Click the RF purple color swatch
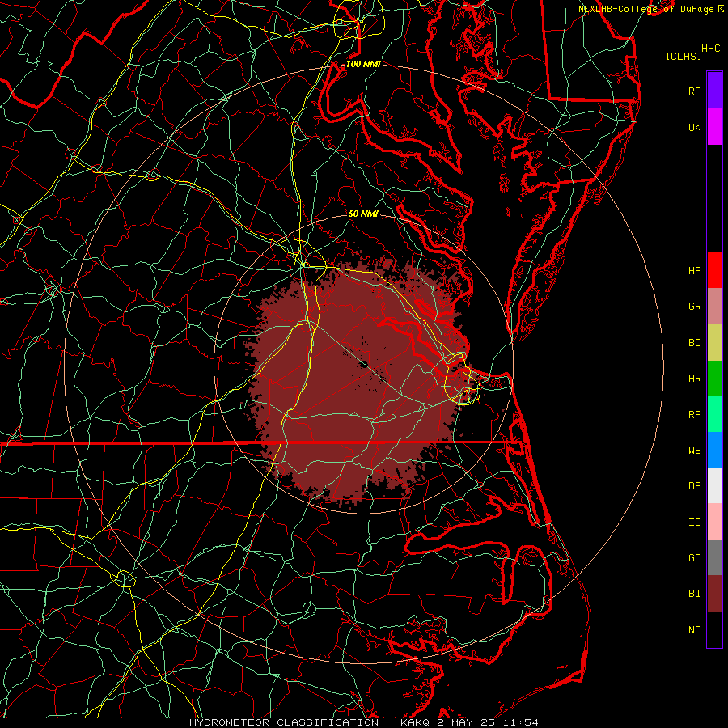 tap(714, 90)
